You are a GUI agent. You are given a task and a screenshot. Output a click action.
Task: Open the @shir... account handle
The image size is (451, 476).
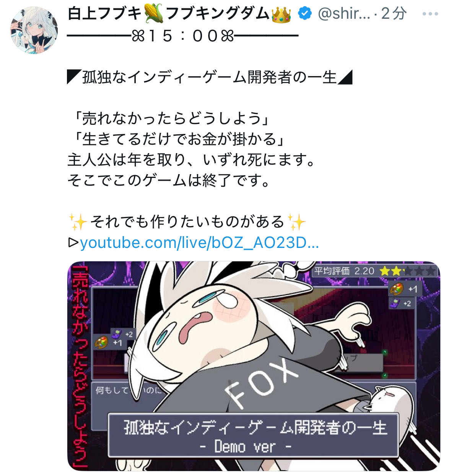tap(344, 14)
